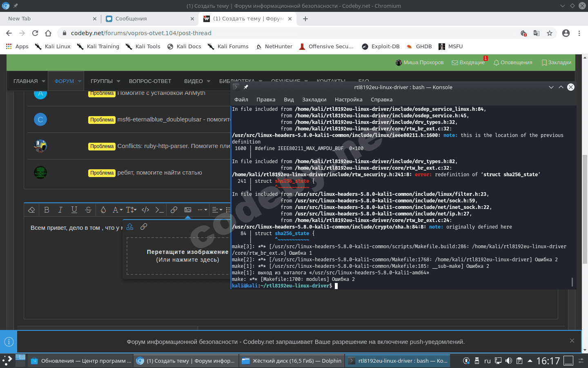The width and height of the screenshot is (588, 368).
Task: Expand the more options ··· dropdown in the editor
Action: click(x=201, y=210)
